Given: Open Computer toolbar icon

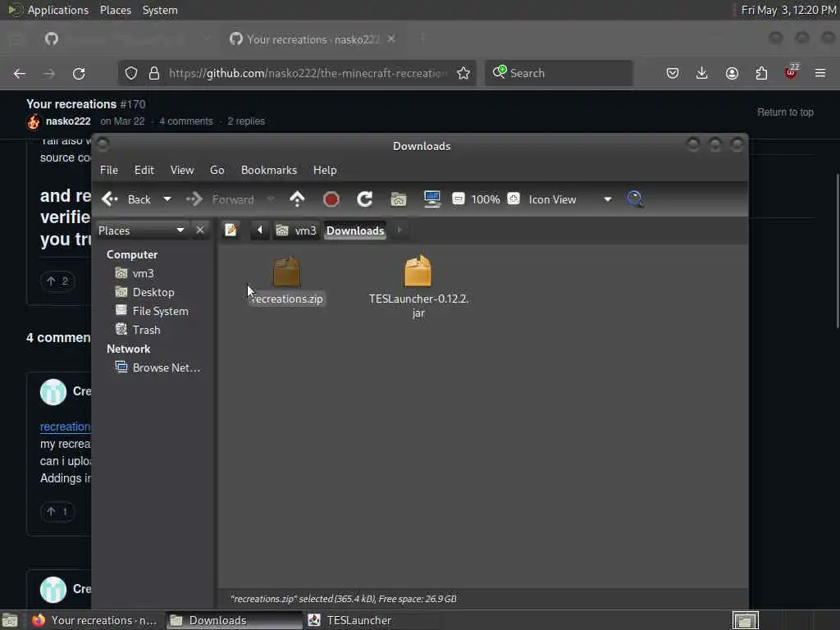Looking at the screenshot, I should coord(431,199).
